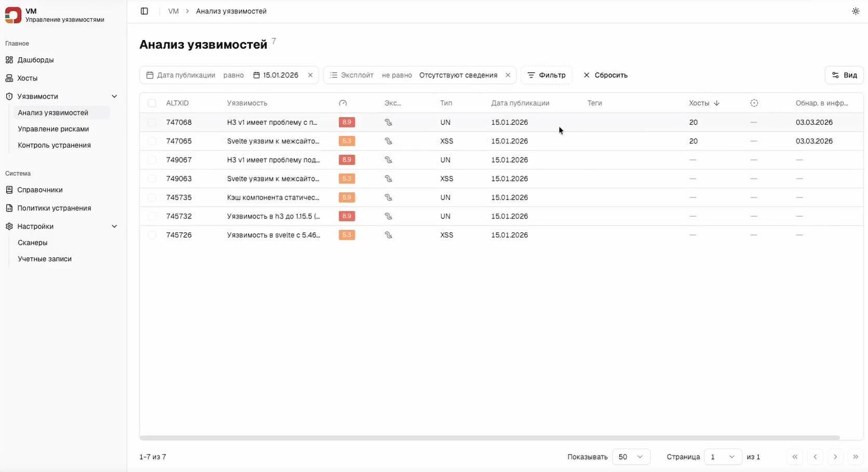
Task: Remove the publication date filter
Action: [x=310, y=75]
